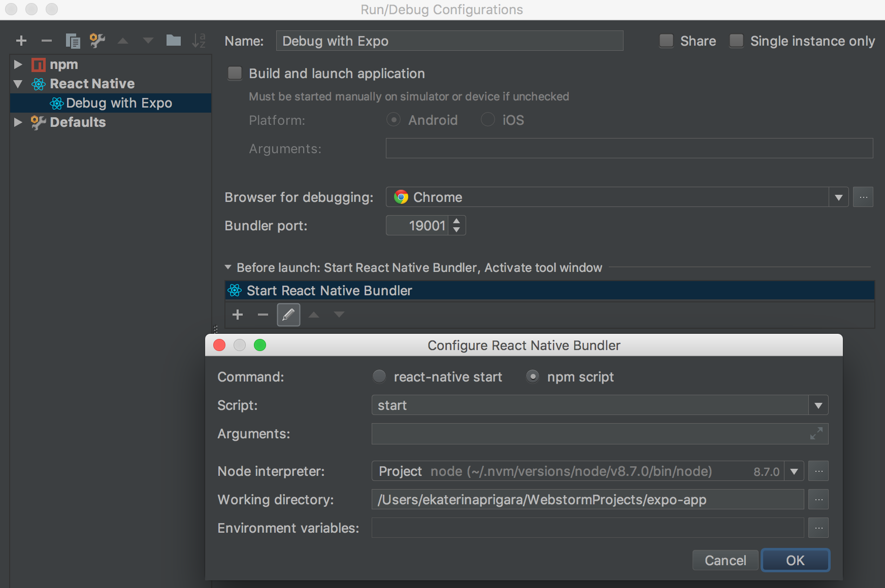Enable Single instance only checkbox
Screen dimensions: 885x588
(736, 41)
